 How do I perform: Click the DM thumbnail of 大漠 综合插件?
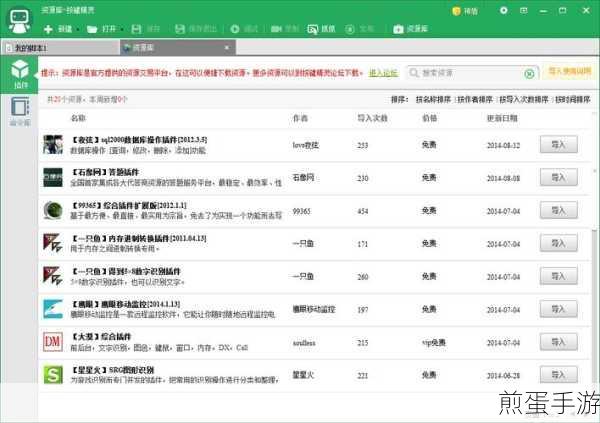point(53,342)
